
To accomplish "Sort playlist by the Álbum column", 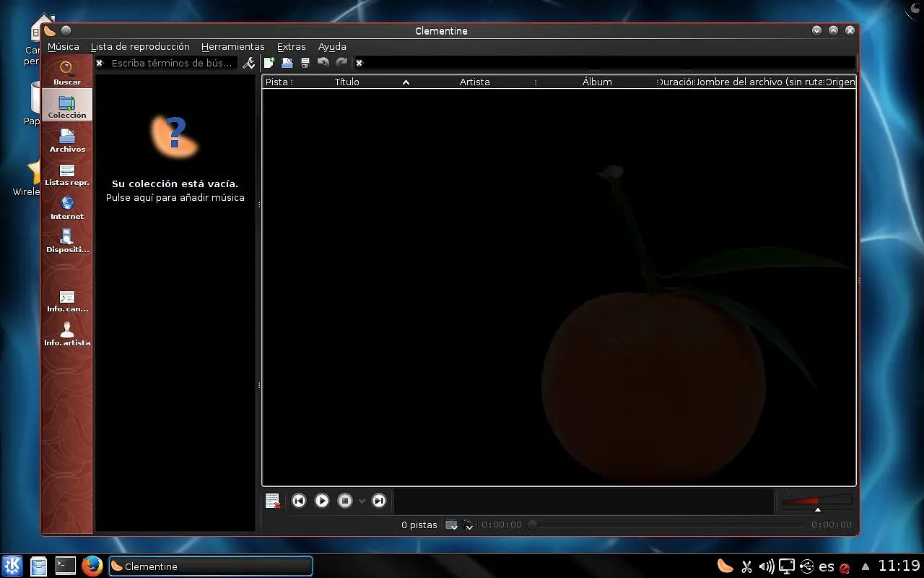I will tap(597, 82).
